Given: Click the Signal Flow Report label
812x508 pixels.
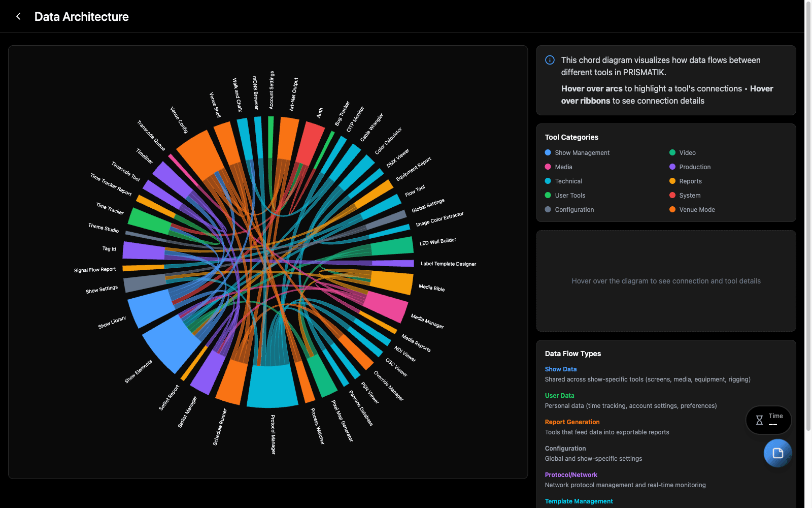Looking at the screenshot, I should tap(95, 270).
